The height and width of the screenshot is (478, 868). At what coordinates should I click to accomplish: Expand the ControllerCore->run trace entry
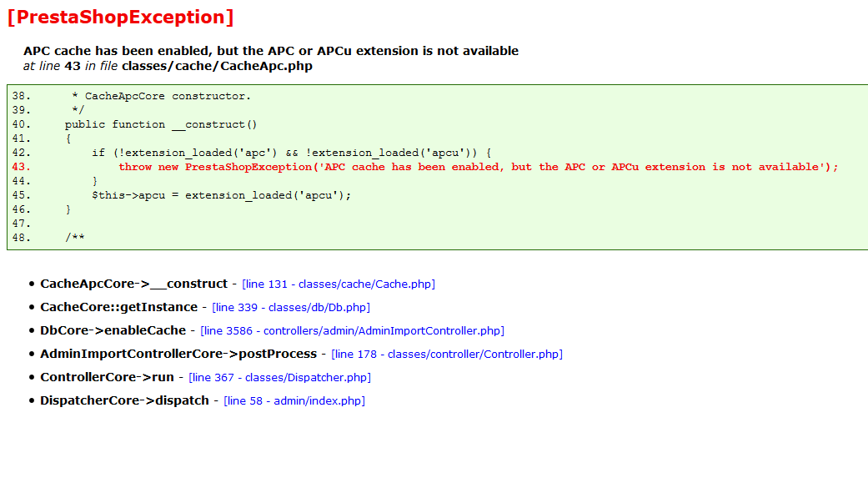coord(107,377)
